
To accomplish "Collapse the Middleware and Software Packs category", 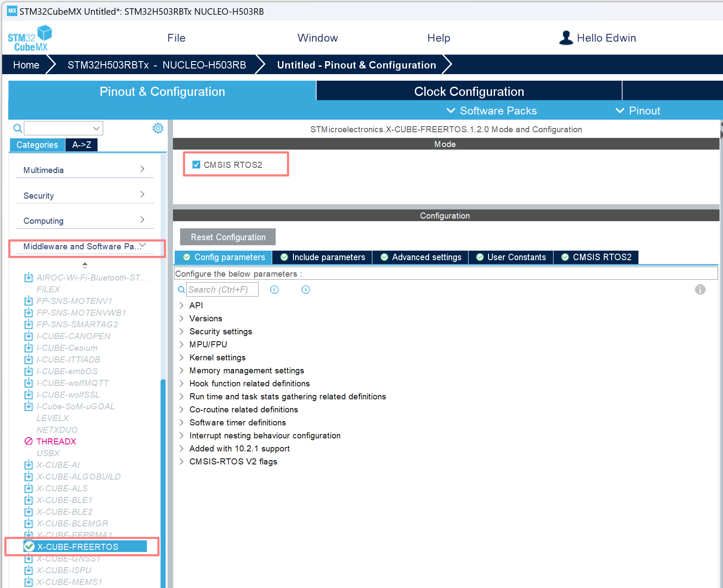I will point(85,246).
